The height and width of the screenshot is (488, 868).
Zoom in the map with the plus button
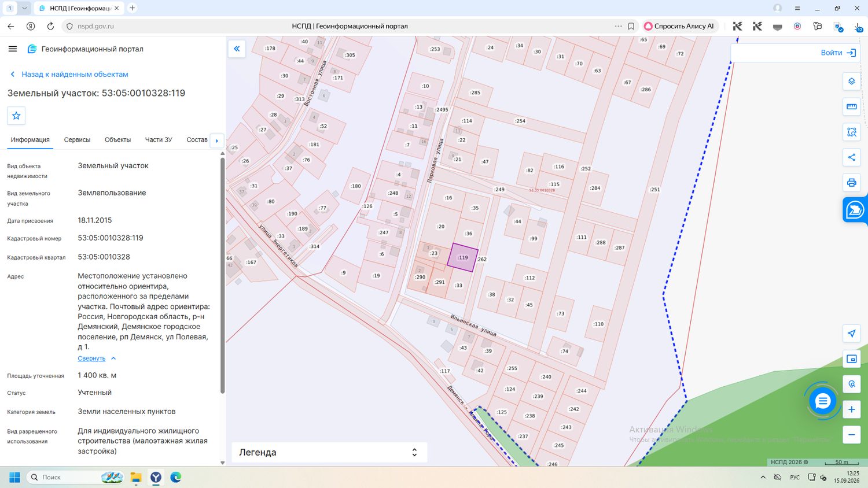851,409
